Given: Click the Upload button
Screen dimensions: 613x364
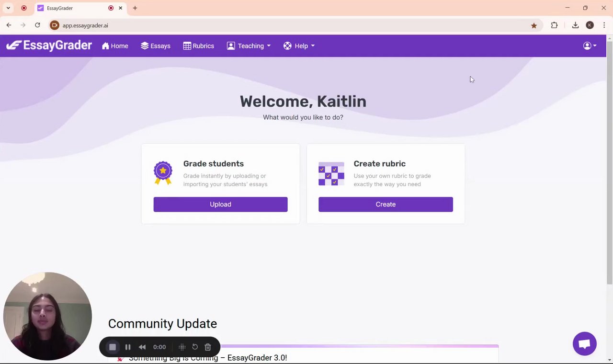Looking at the screenshot, I should (x=220, y=204).
